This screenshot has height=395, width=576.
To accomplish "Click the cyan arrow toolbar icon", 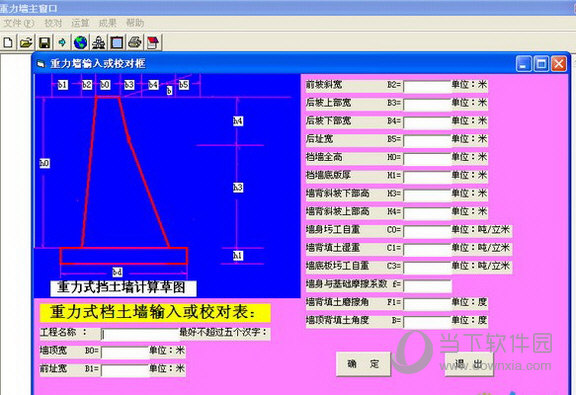I will pos(62,43).
